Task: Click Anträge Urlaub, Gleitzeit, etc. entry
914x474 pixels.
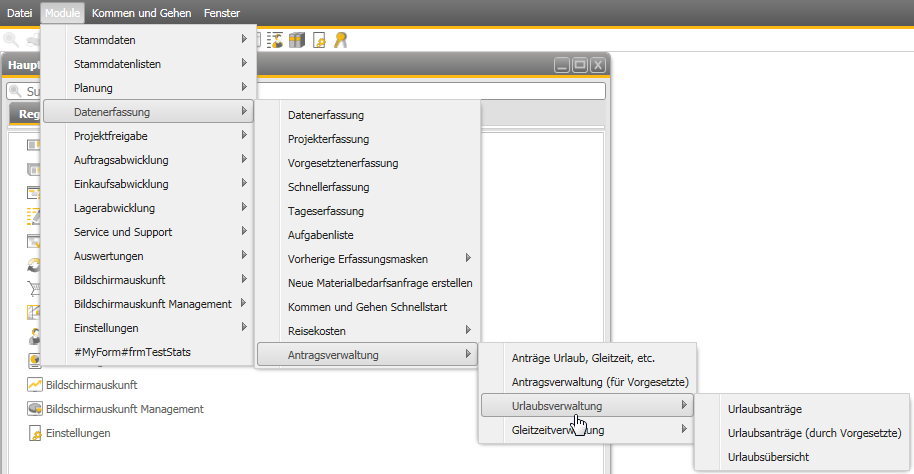Action: point(583,357)
